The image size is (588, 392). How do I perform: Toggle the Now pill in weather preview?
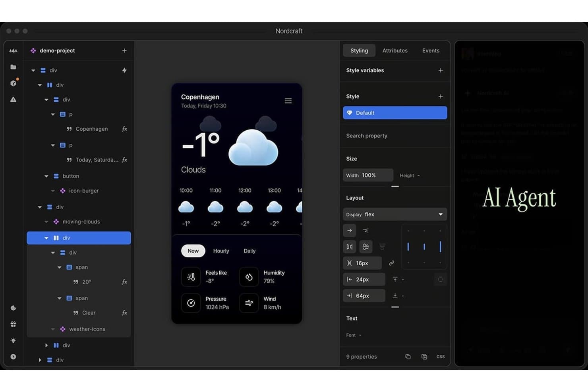(193, 251)
